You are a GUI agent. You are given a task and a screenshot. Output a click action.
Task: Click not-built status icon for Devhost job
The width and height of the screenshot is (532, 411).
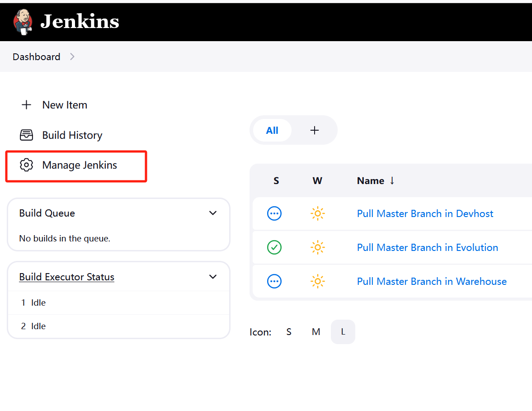[274, 213]
